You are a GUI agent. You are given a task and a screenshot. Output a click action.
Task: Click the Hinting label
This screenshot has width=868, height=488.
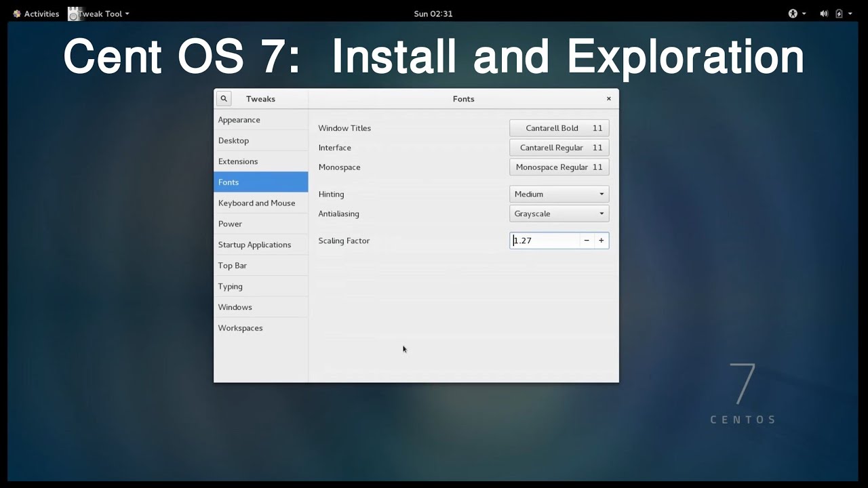point(331,195)
